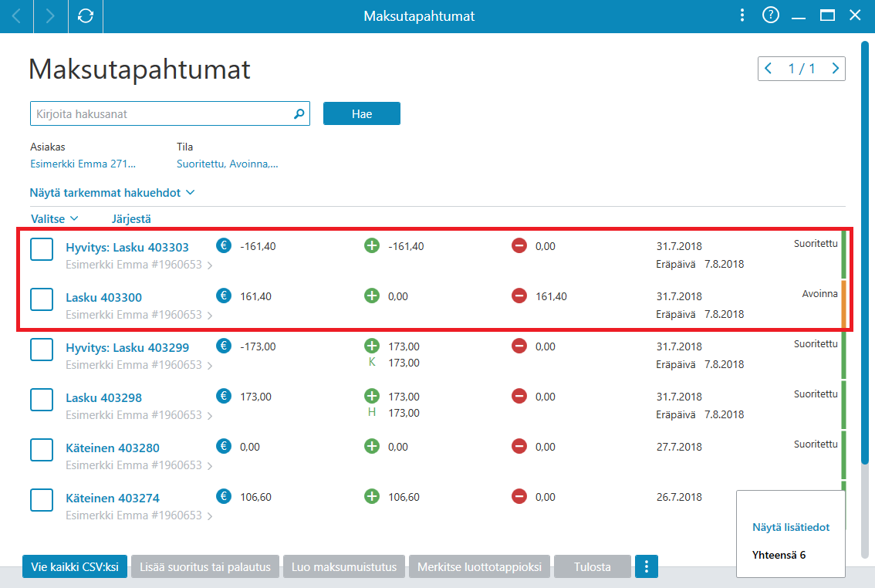875x588 pixels.
Task: Tick the checkbox for Hyvitys: Lasku 403303
Action: click(x=42, y=249)
